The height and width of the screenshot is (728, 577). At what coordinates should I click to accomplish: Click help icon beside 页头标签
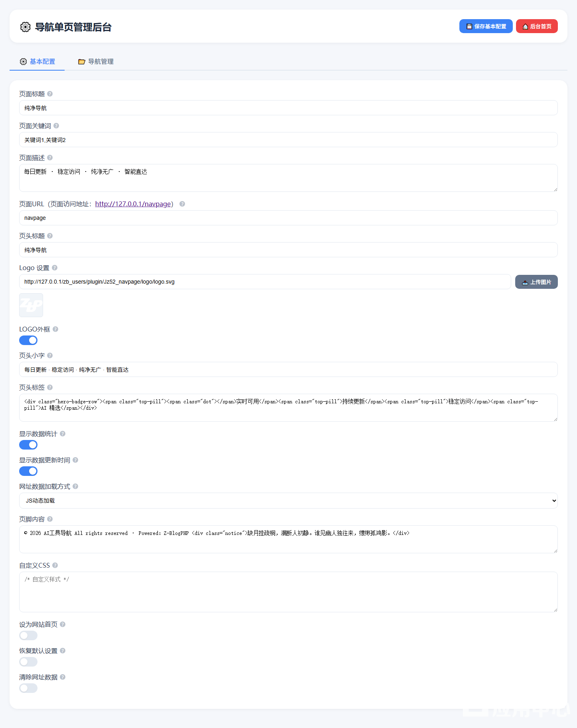tap(50, 387)
